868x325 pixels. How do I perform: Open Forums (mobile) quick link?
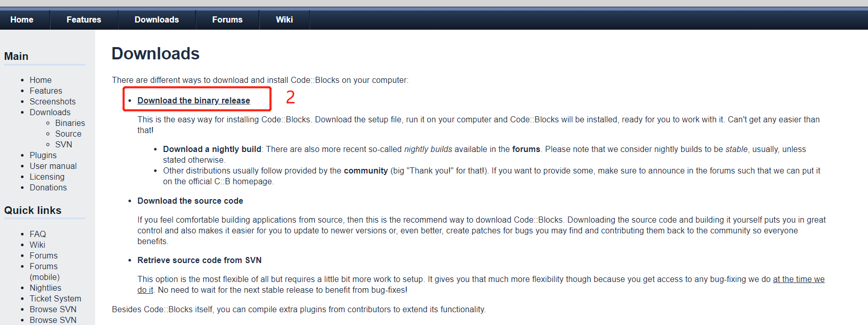tap(45, 272)
